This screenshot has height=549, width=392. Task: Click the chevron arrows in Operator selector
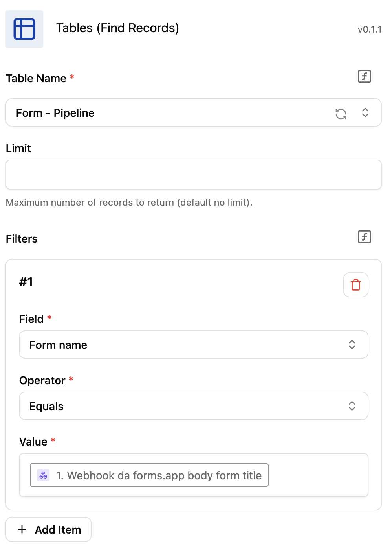(x=352, y=406)
